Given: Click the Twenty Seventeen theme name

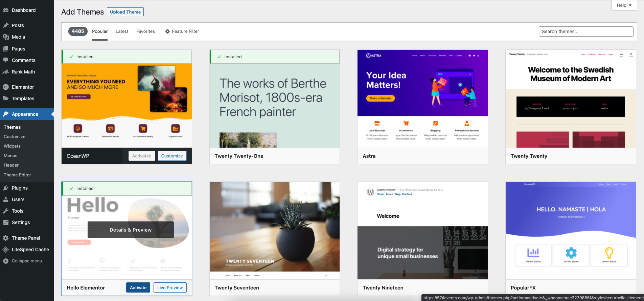Looking at the screenshot, I should 237,288.
